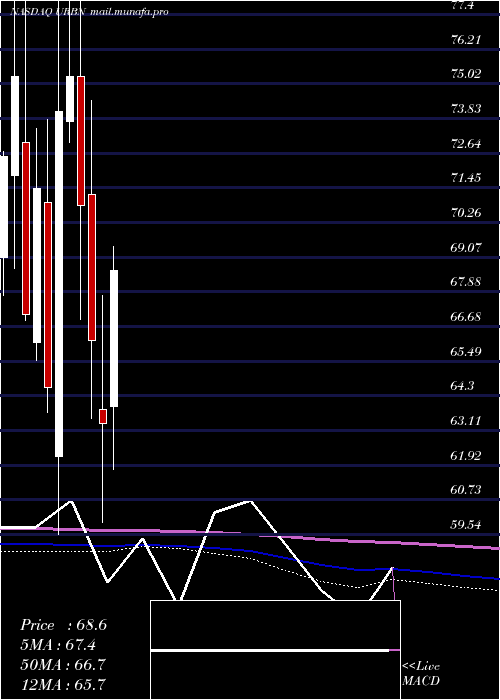This screenshot has width=500, height=700.
Task: Click the 71.45 price axis label
Action: click(466, 178)
